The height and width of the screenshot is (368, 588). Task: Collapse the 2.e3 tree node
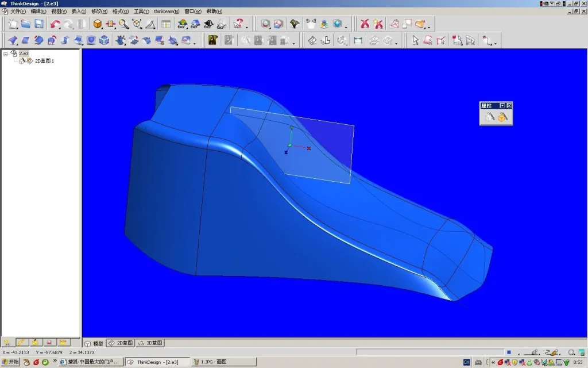pos(6,54)
